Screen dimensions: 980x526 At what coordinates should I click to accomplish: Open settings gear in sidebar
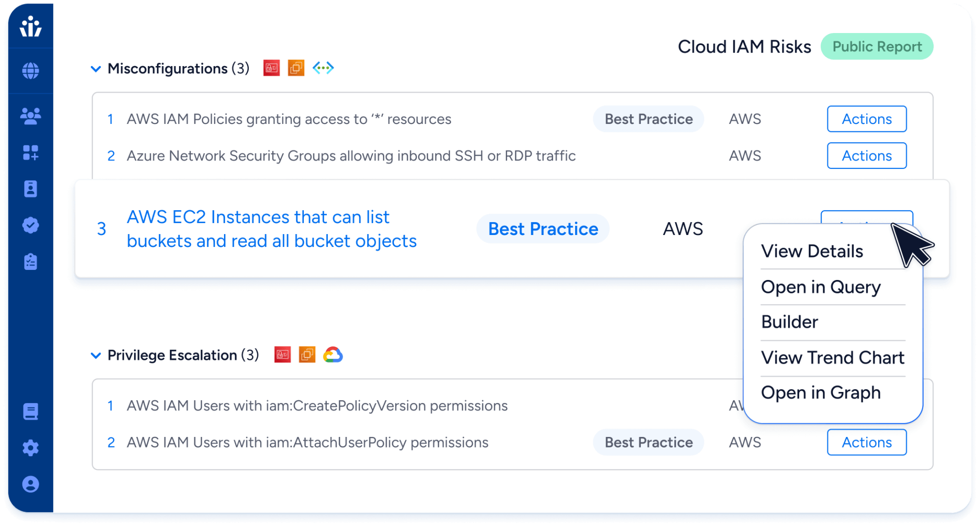(31, 448)
